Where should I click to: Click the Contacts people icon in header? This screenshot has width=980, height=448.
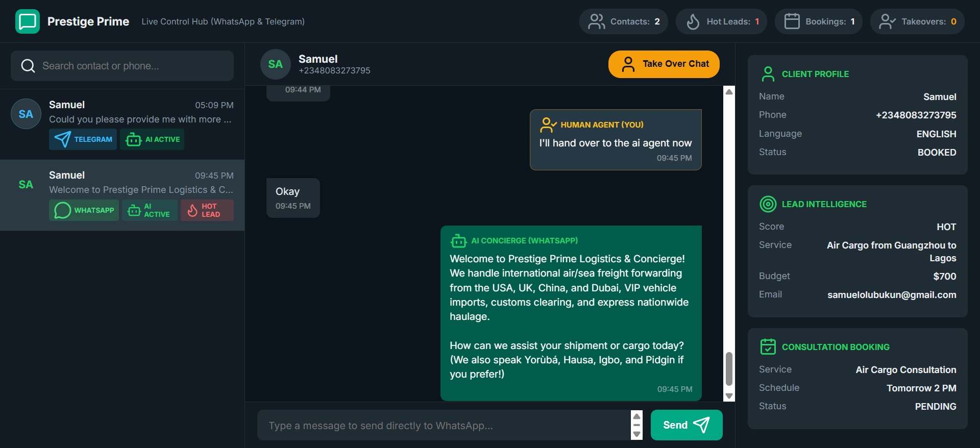(x=597, y=21)
